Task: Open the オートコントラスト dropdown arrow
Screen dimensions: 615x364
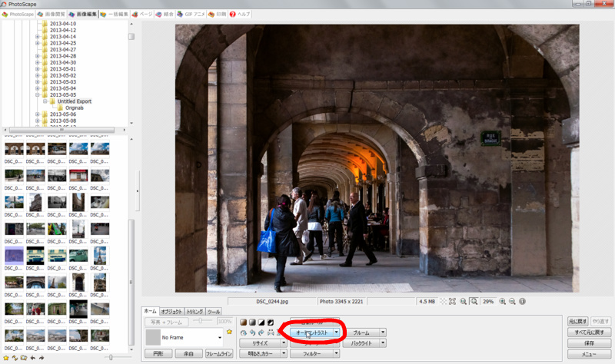Action: point(336,333)
